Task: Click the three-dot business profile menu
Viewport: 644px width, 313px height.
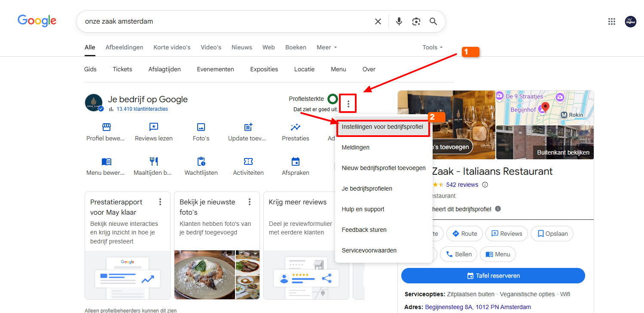Action: pos(348,103)
